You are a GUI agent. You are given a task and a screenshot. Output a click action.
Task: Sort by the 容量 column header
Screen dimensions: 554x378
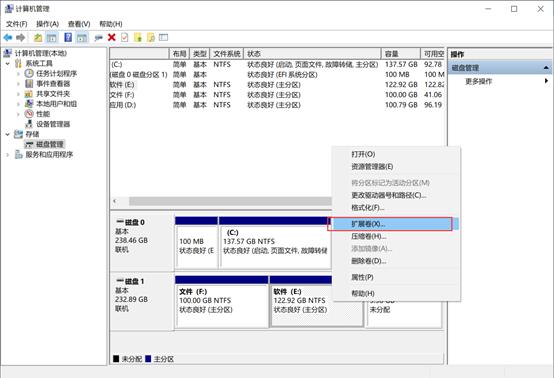coord(401,54)
